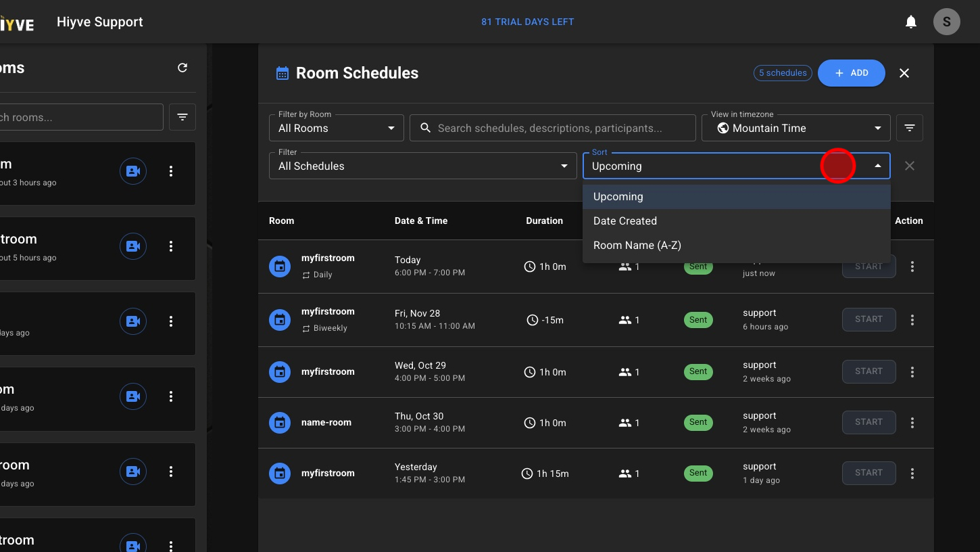Viewport: 980px width, 552px height.
Task: Open three-dot menu for the Today schedule
Action: point(912,267)
